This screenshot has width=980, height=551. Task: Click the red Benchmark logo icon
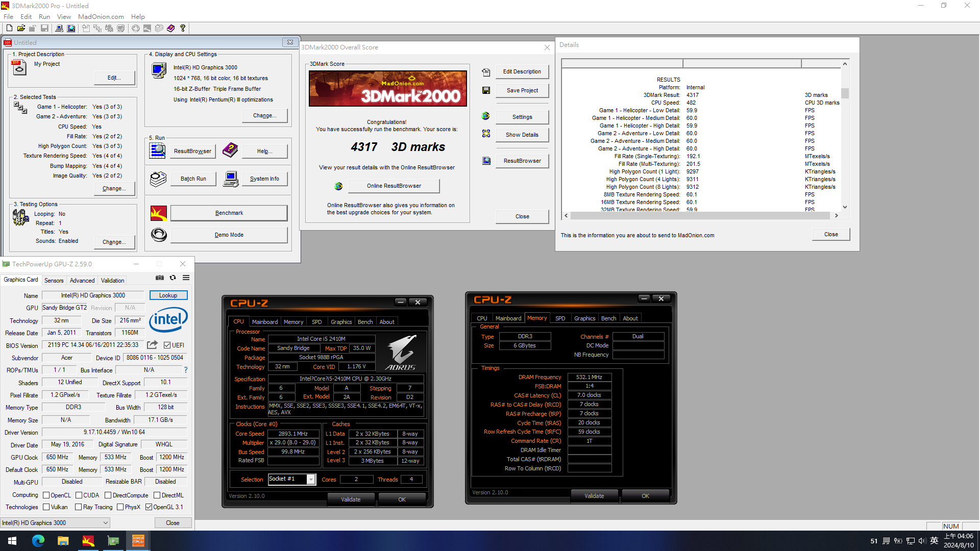pos(159,213)
